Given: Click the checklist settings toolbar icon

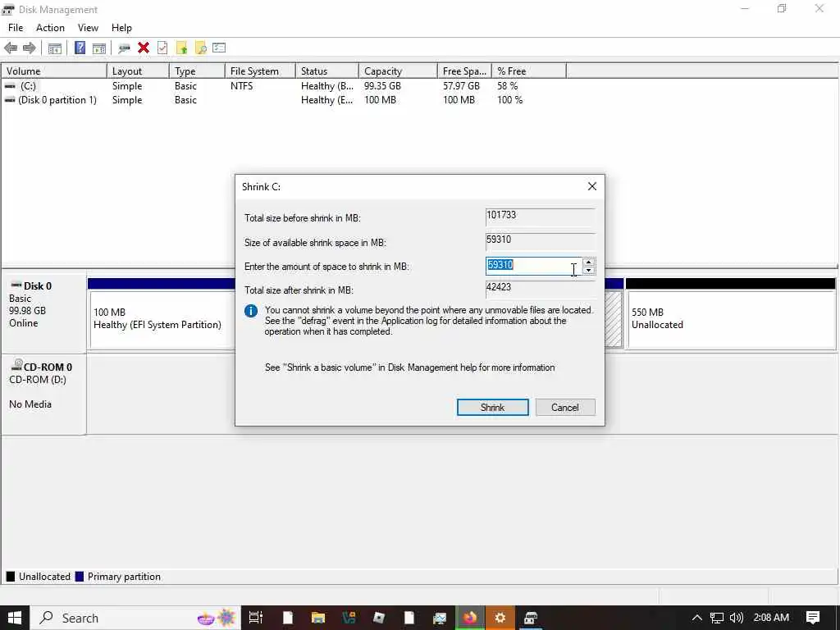Looking at the screenshot, I should coord(219,48).
